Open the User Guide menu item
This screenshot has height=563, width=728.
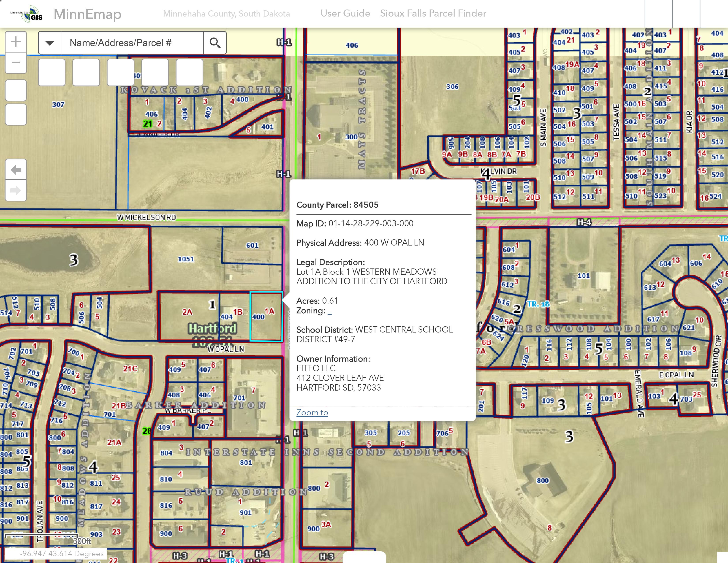(x=345, y=13)
